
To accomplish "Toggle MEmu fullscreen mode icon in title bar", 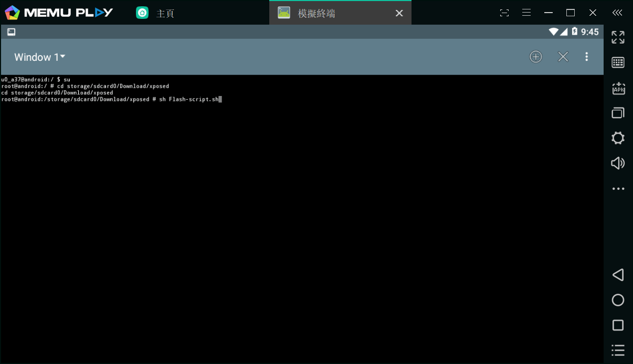I will 504,13.
